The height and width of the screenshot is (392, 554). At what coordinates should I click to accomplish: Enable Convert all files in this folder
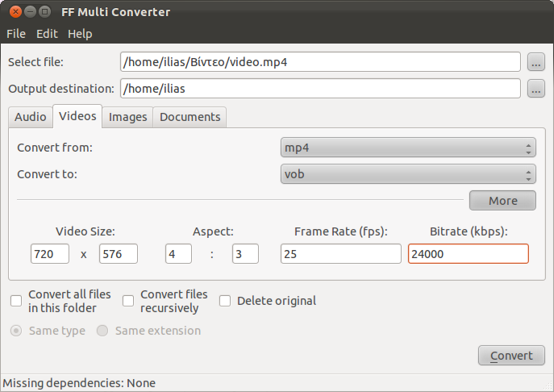tap(16, 301)
